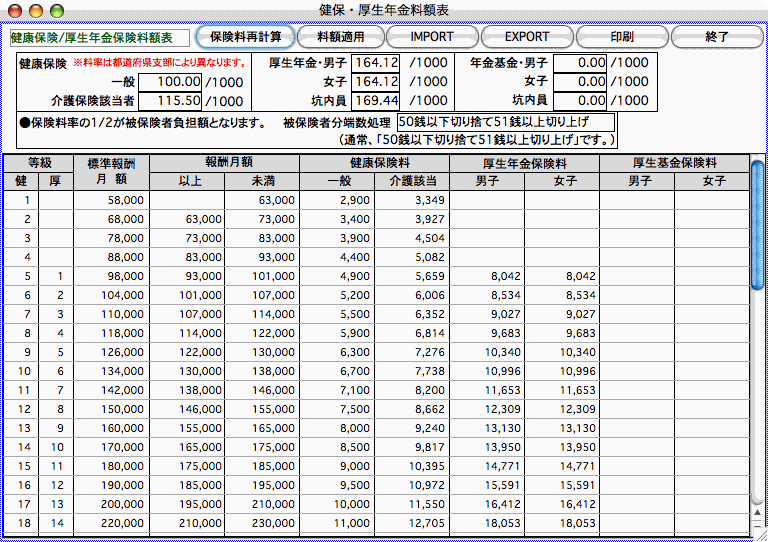Click the 年金基金 坑内員 rate field
The height and width of the screenshot is (542, 768).
click(579, 100)
